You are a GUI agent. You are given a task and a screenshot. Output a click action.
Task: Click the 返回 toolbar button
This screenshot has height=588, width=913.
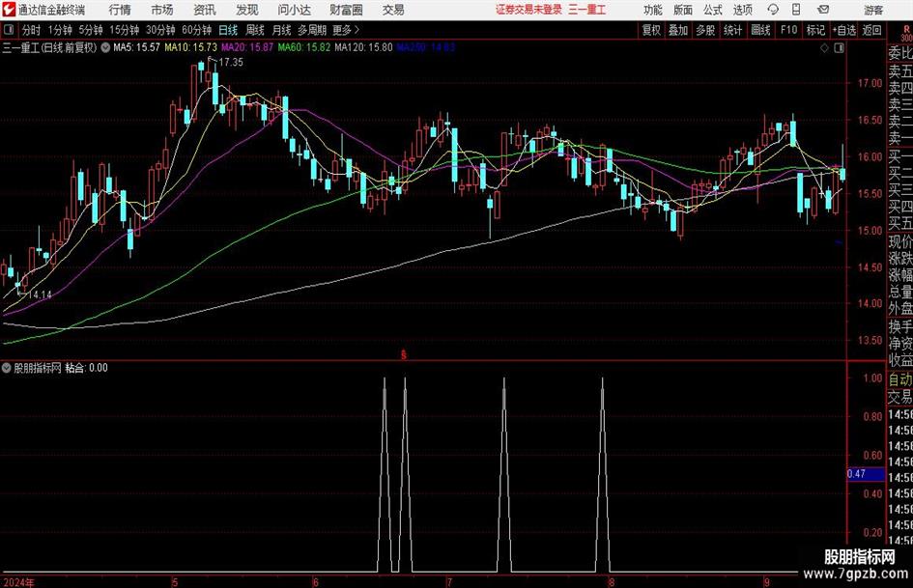point(871,30)
